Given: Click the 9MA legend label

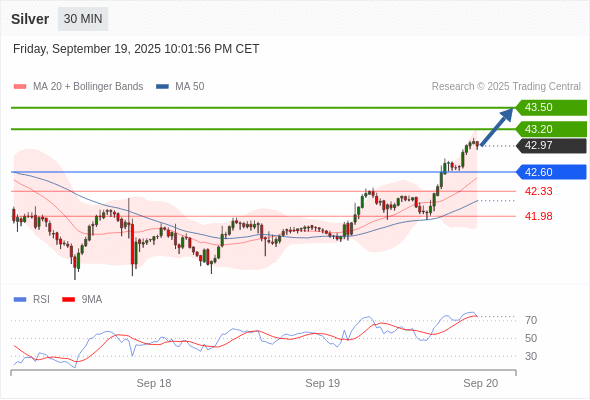Looking at the screenshot, I should pyautogui.click(x=92, y=300).
